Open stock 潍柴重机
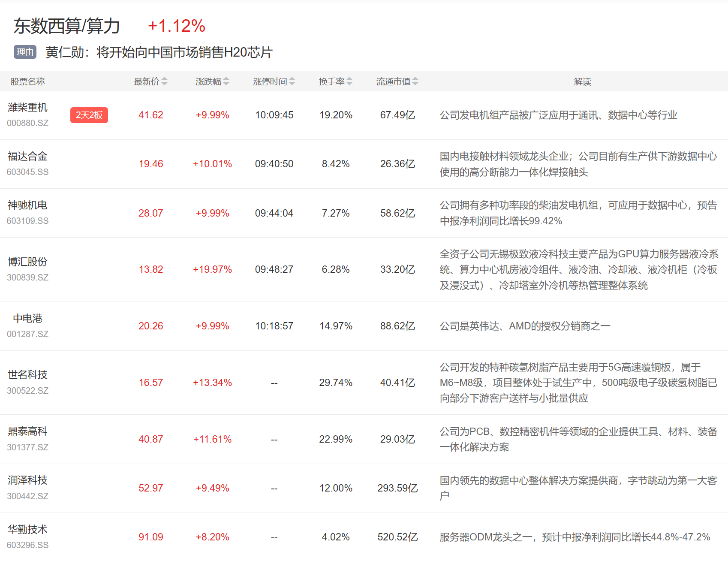Screen dimensions: 728x561 [27, 107]
